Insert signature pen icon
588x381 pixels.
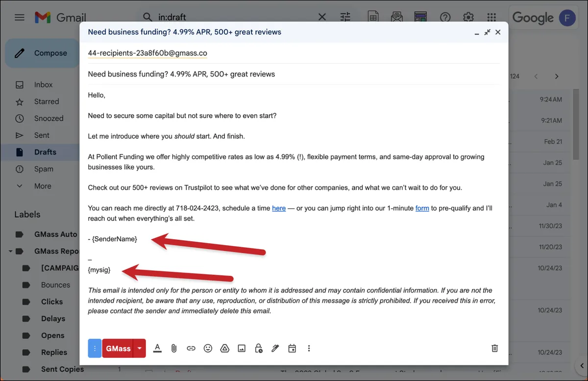coord(275,348)
